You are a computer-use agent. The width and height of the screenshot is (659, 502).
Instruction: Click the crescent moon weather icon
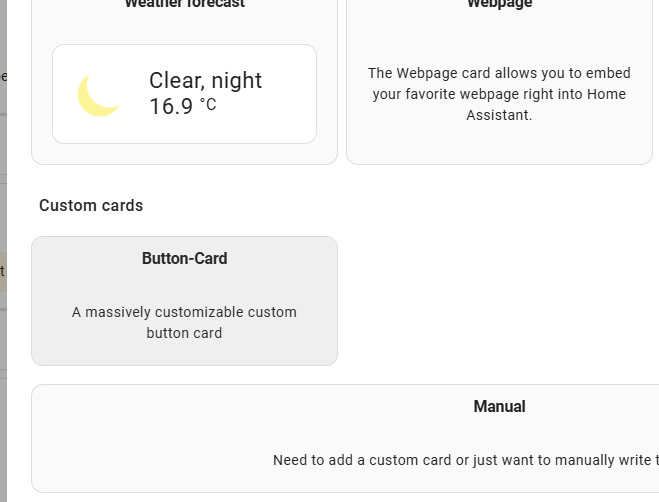click(99, 95)
